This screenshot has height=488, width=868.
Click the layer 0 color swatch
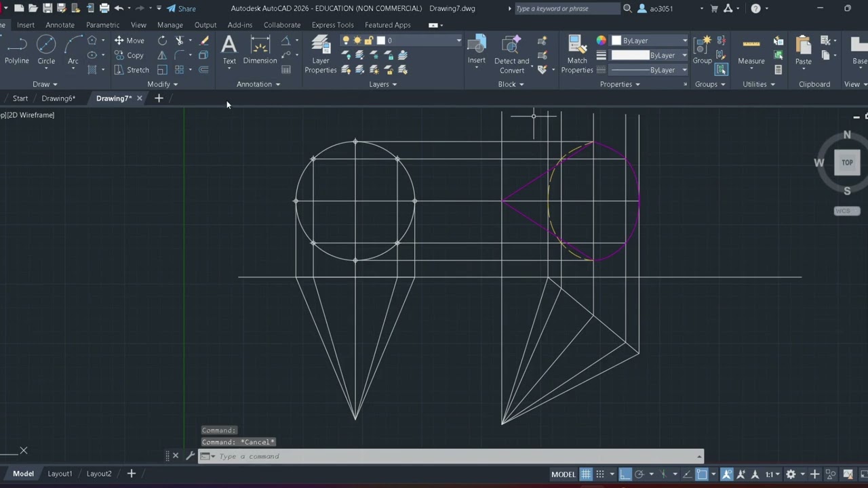(x=381, y=41)
